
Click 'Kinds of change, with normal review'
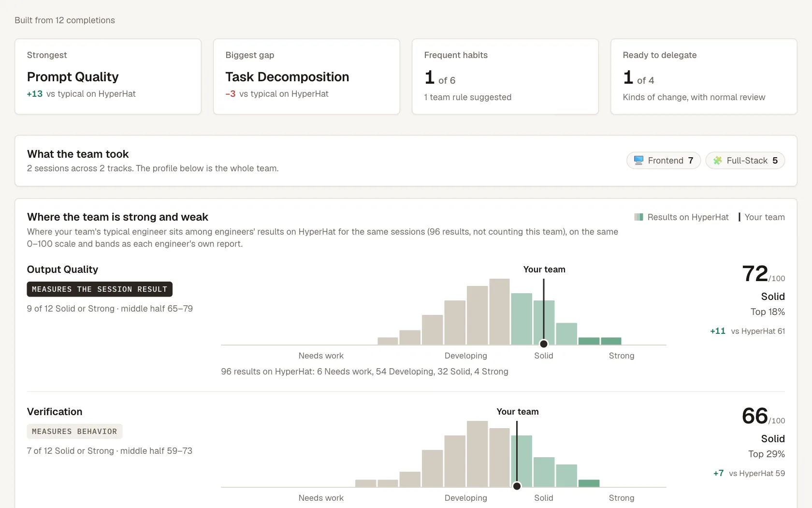coord(694,97)
